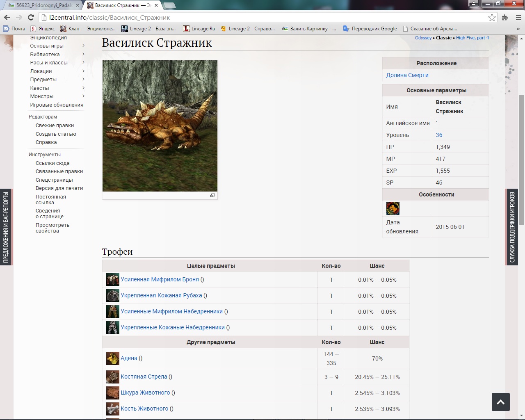Viewport: 525px width, 420px height.
Task: Click the monster feature icon under Особенности
Action: (393, 208)
